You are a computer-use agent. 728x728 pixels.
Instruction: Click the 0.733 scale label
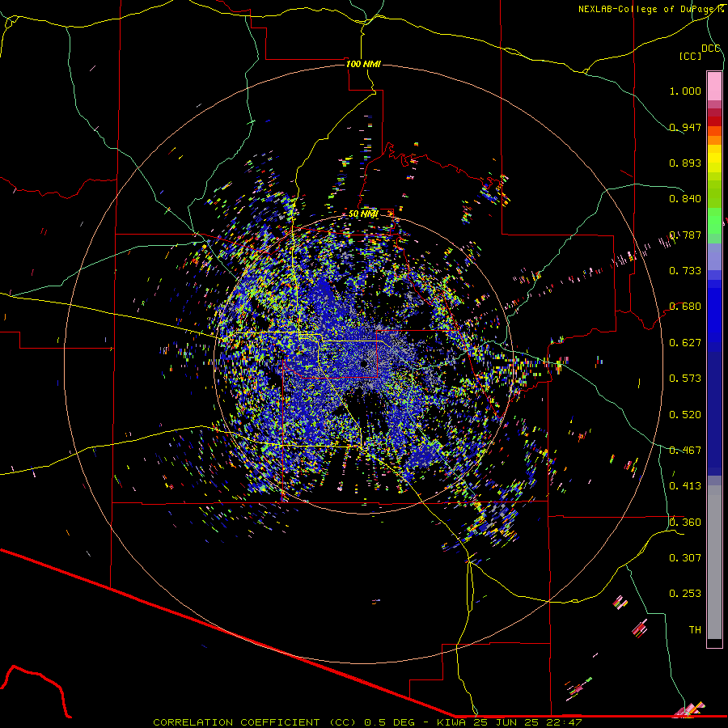click(x=685, y=271)
